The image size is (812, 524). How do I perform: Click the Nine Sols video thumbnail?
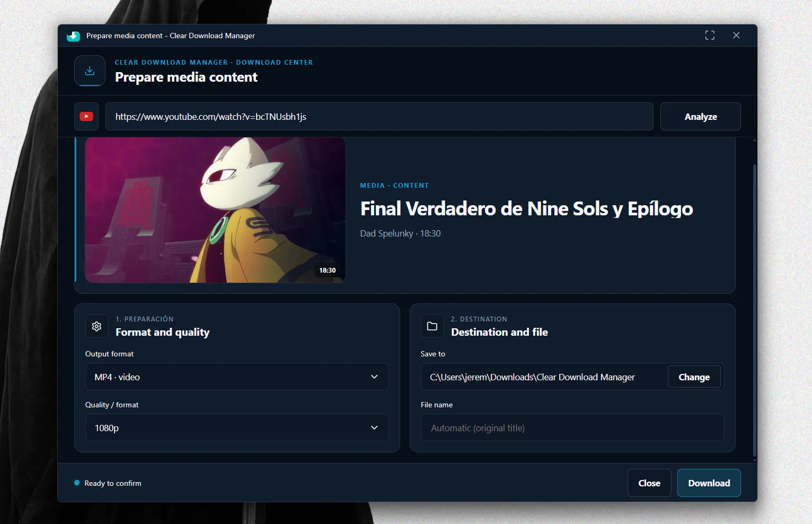point(215,210)
